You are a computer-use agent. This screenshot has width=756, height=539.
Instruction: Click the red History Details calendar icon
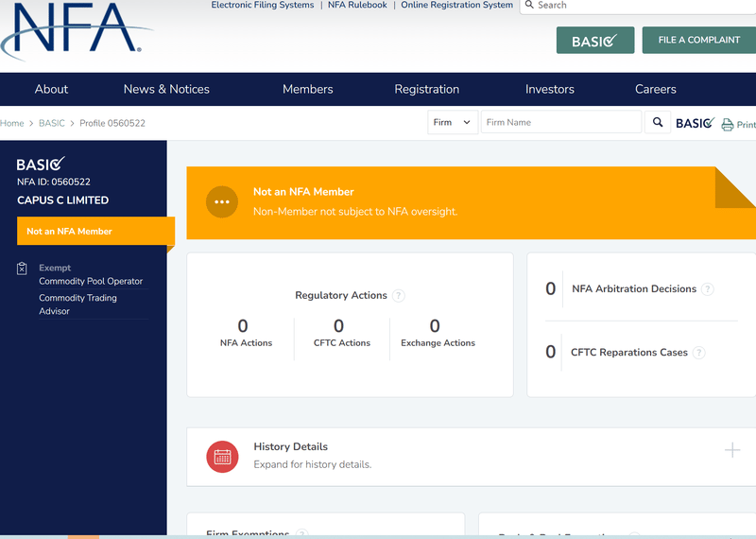222,457
